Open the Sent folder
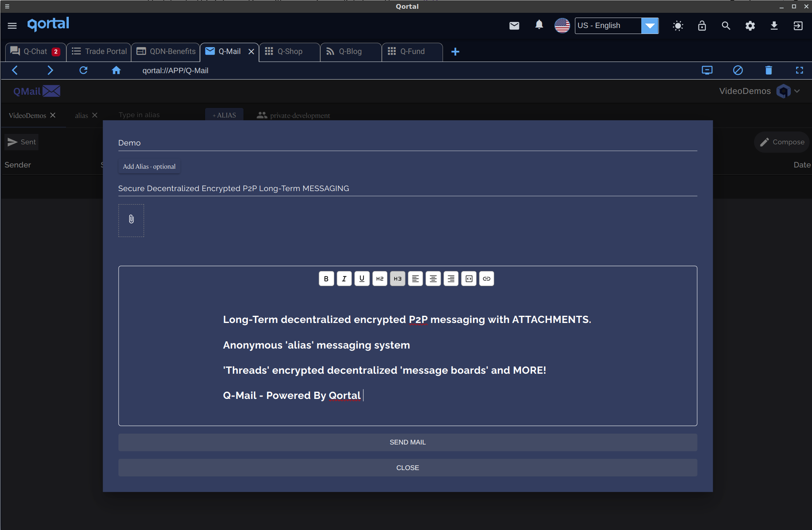The height and width of the screenshot is (530, 812). tap(22, 142)
